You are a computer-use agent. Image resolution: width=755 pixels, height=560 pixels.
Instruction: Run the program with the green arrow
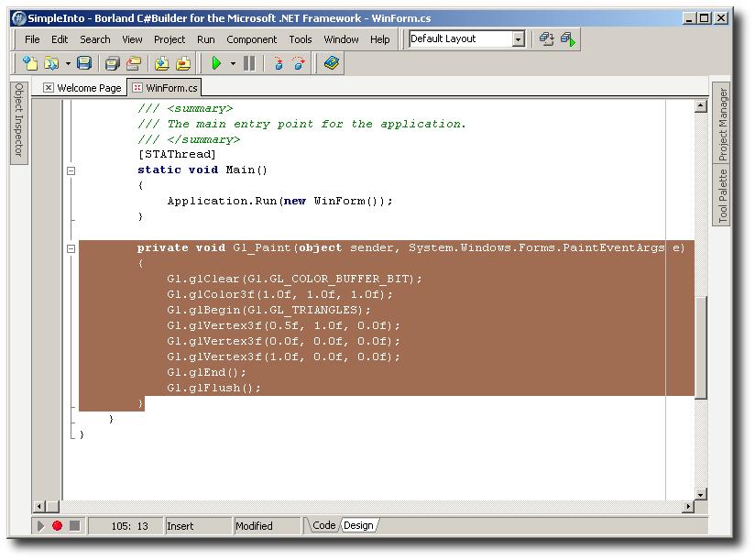(x=216, y=63)
